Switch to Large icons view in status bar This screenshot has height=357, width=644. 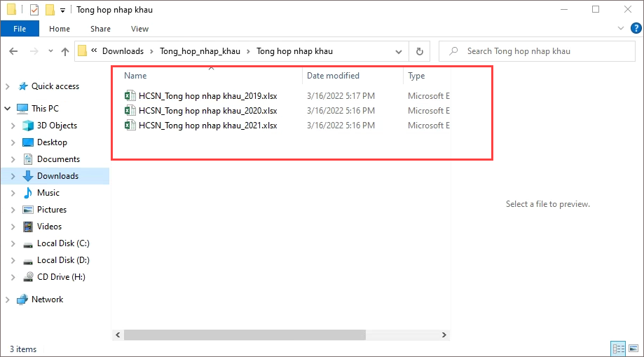632,349
